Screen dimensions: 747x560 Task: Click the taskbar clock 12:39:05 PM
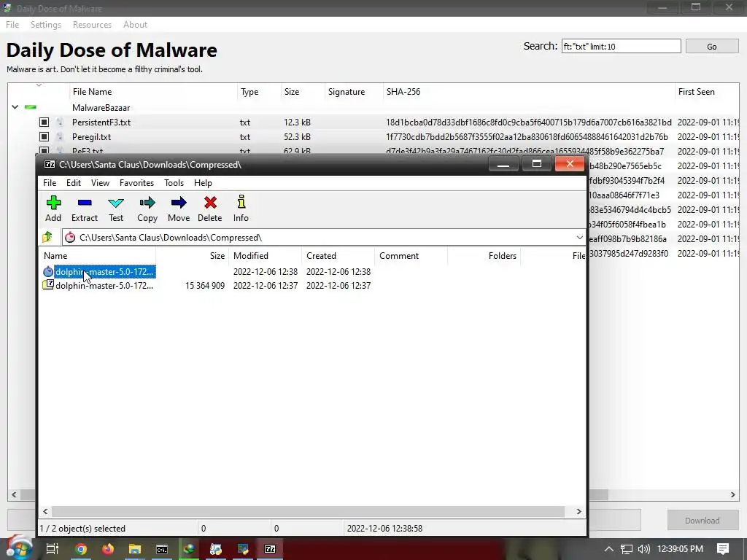680,549
